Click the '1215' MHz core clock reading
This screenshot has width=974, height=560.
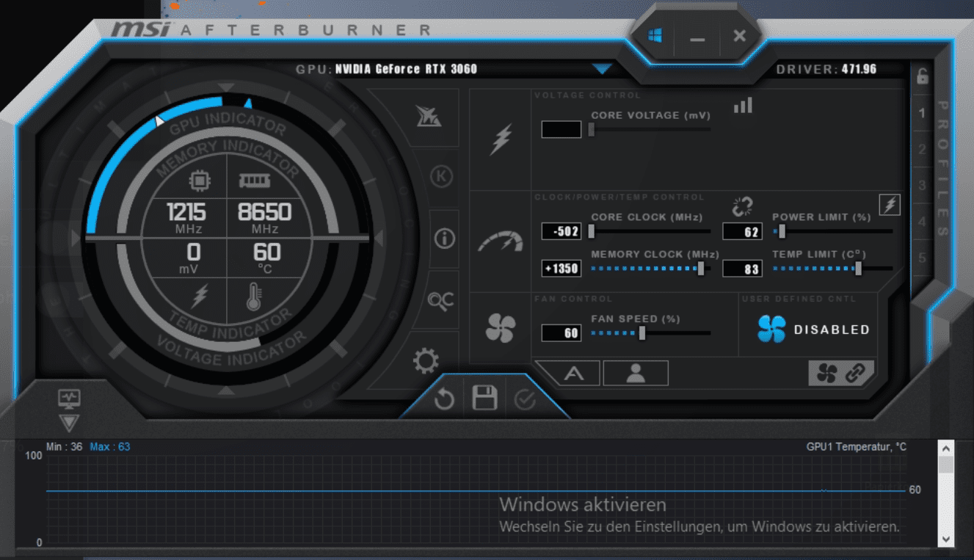[x=186, y=212]
